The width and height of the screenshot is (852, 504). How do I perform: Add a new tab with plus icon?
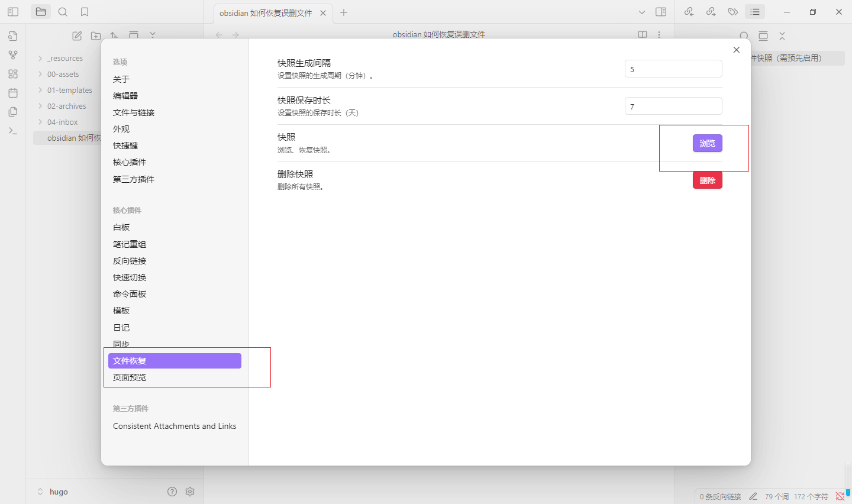[x=344, y=12]
